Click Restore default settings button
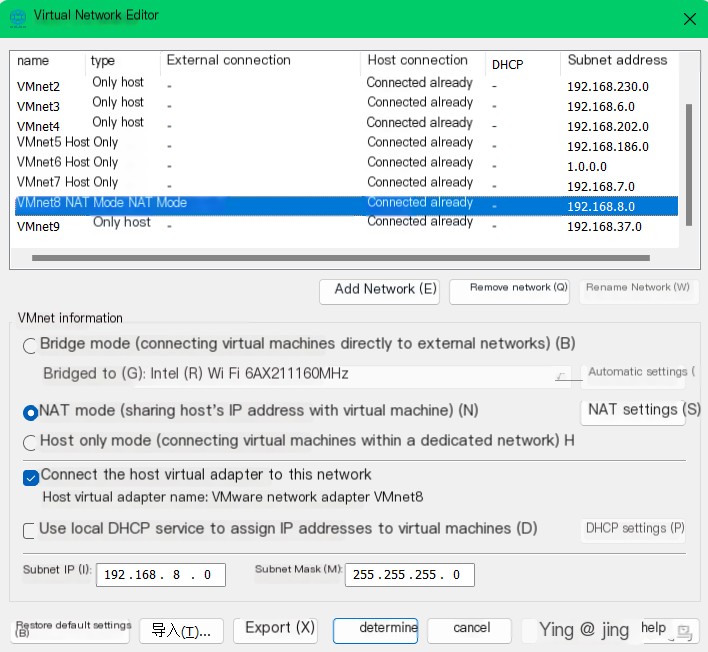Image resolution: width=708 pixels, height=652 pixels. tap(72, 630)
